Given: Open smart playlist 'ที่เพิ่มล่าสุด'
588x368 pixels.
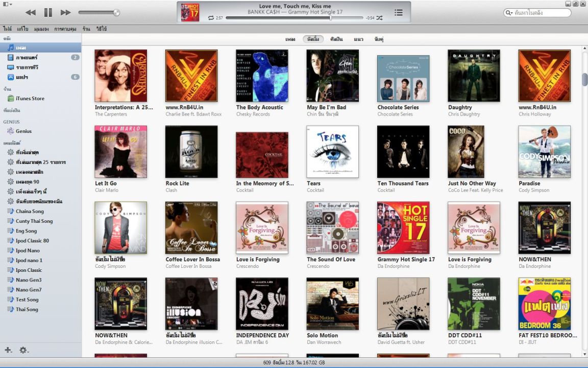Looking at the screenshot, I should click(40, 152).
